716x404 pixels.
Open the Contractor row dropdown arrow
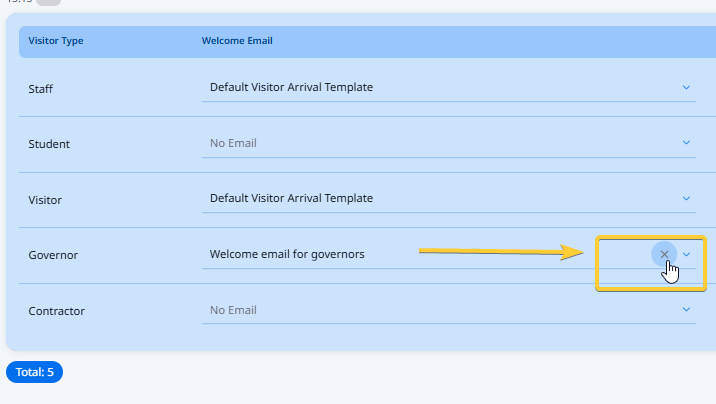(x=687, y=310)
